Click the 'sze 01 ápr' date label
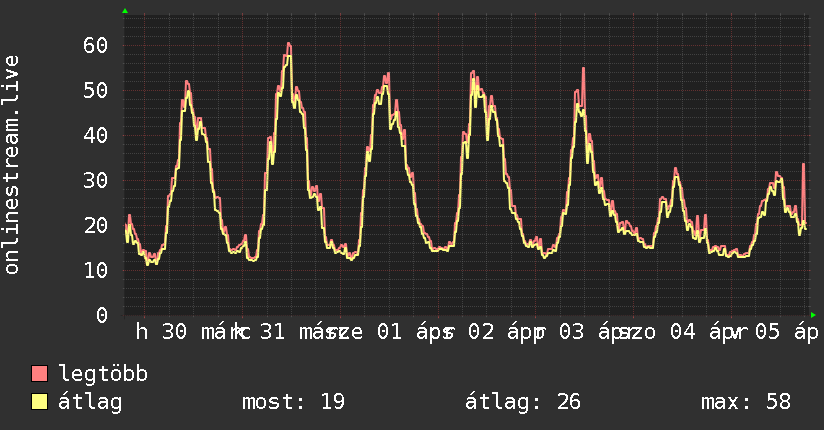Viewport: 824px width, 430px height. point(392,332)
